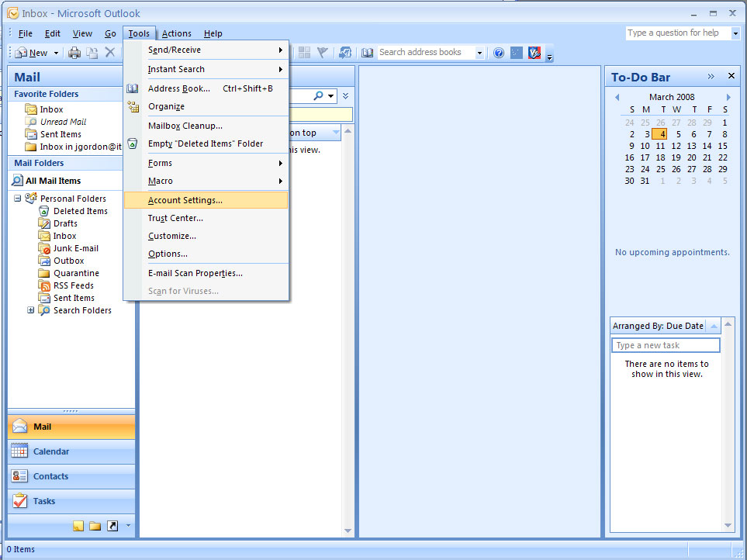The width and height of the screenshot is (747, 560).
Task: Click the Type a new task field
Action: coord(666,345)
